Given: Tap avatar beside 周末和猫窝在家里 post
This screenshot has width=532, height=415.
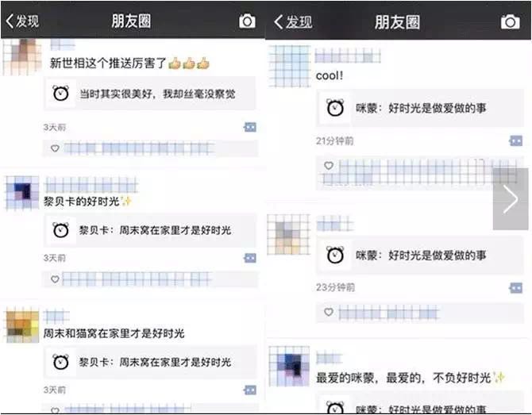Looking at the screenshot, I should coord(22,325).
